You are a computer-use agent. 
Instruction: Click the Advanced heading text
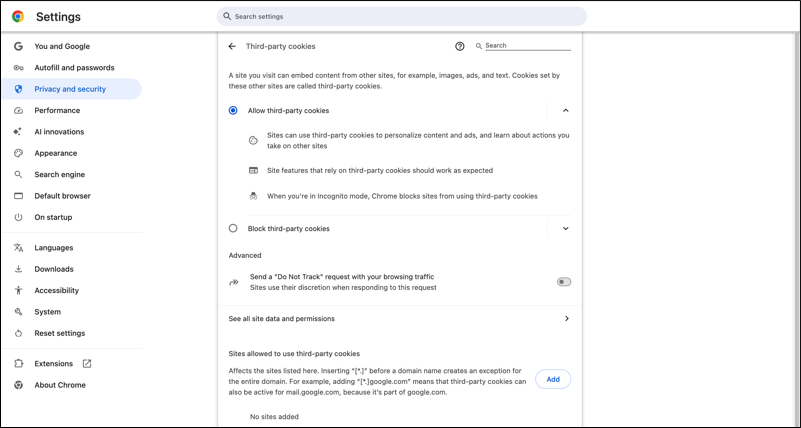245,255
